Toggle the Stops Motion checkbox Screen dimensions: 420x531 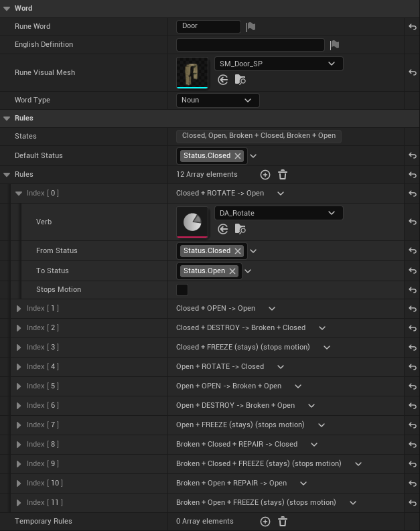pyautogui.click(x=182, y=290)
